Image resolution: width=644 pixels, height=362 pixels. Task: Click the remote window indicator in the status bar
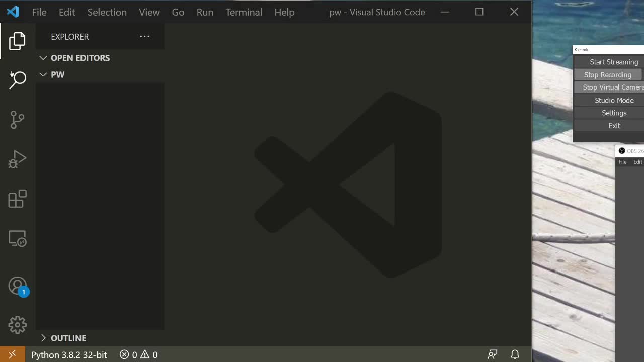(x=12, y=354)
